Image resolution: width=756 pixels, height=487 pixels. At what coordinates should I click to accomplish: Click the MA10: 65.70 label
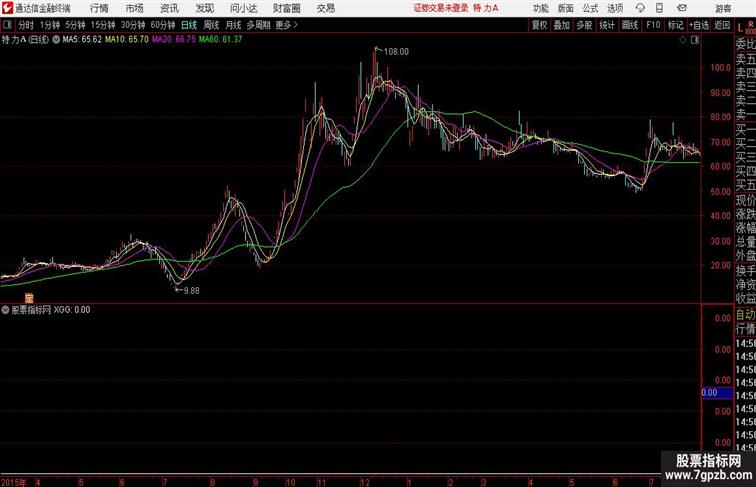[x=126, y=40]
